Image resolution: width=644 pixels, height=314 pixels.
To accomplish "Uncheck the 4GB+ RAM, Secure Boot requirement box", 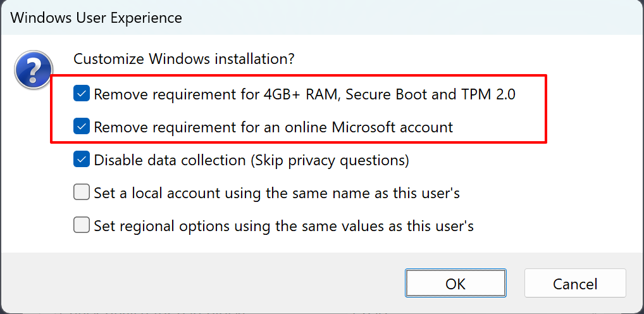I will [x=81, y=94].
